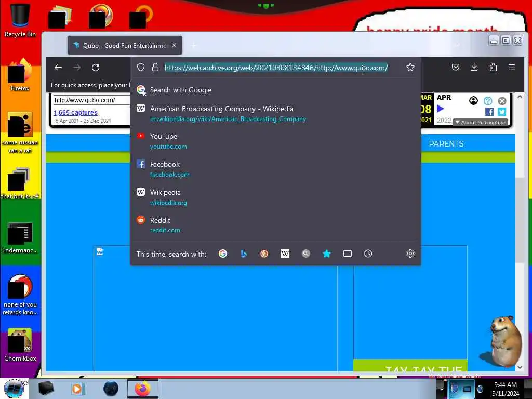Choose the Reddit suggestion

pyautogui.click(x=275, y=225)
